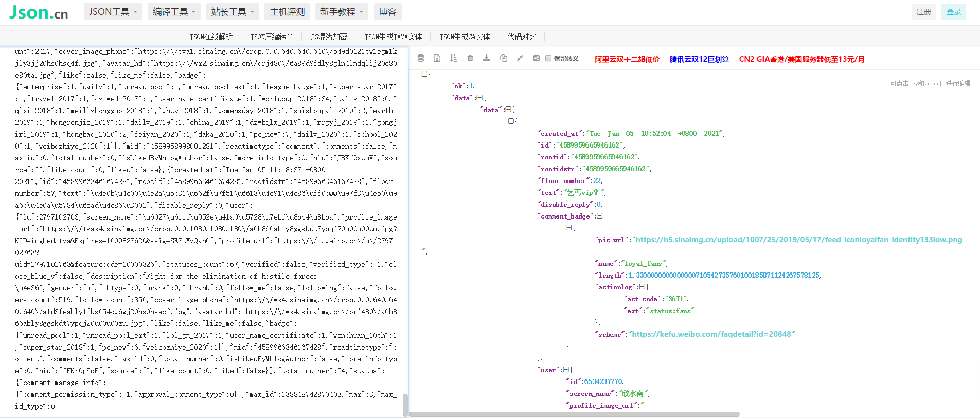Click the 注册 register button

tap(924, 12)
